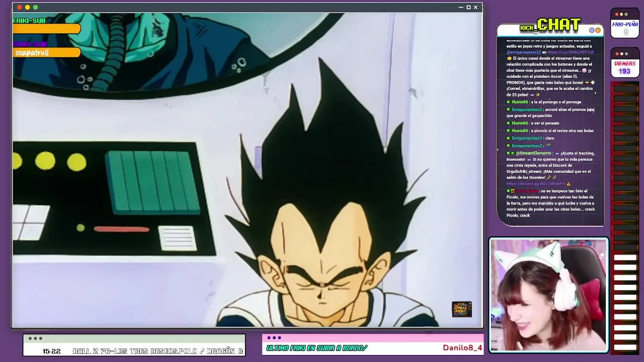Click the three dots on follower panel
644x362 pixels.
click(274, 338)
